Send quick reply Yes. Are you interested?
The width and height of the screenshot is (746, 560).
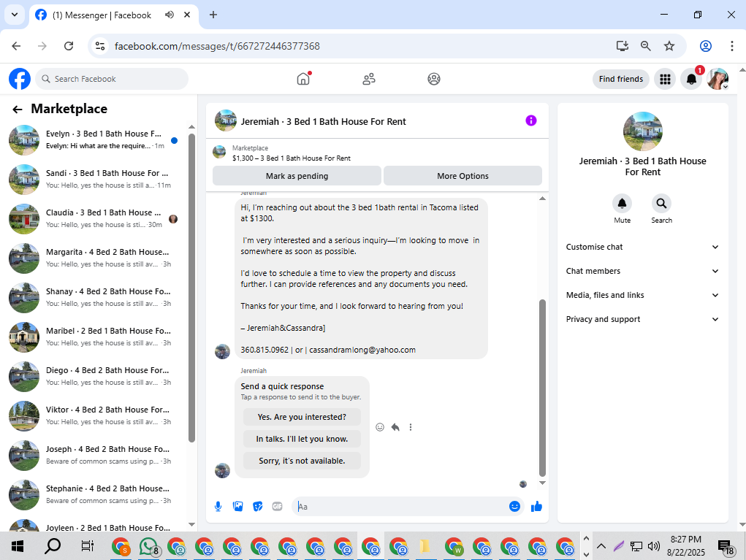pyautogui.click(x=302, y=417)
